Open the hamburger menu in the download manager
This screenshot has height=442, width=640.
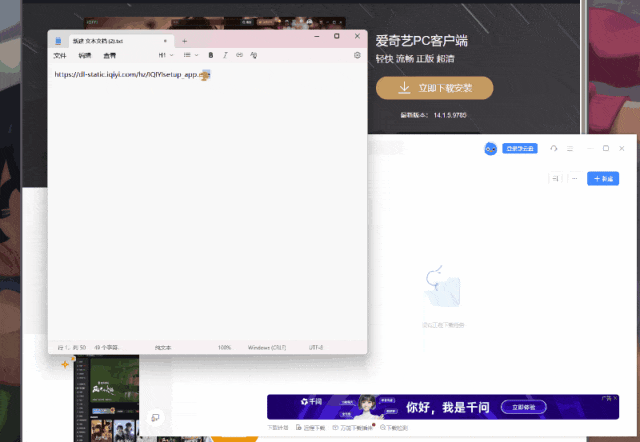[x=570, y=149]
